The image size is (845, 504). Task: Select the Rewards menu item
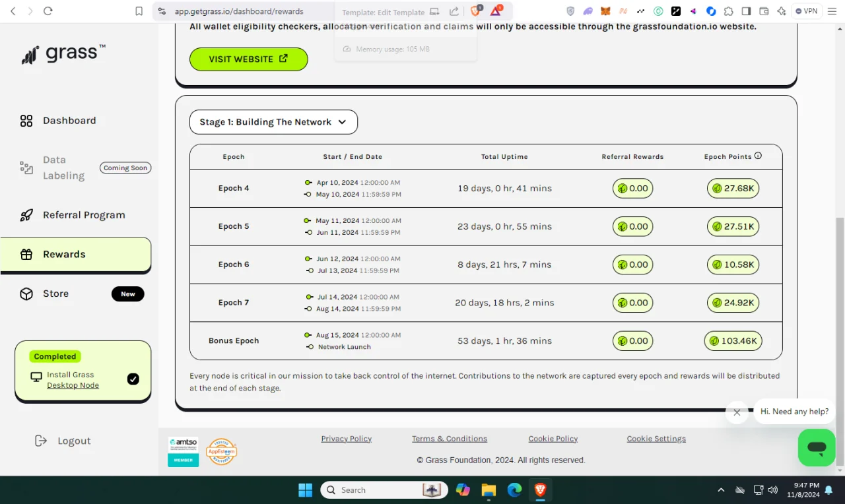click(x=76, y=255)
